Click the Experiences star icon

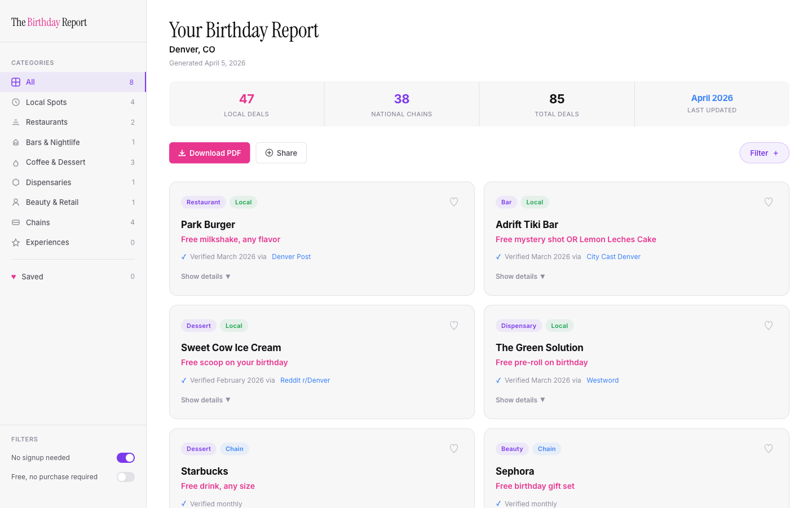tap(16, 243)
